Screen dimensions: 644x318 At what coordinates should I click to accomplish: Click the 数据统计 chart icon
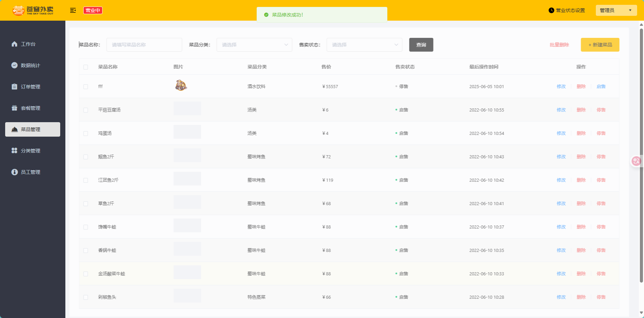click(14, 65)
